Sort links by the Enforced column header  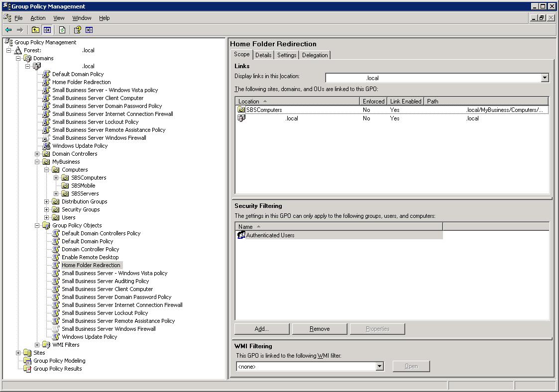click(x=373, y=101)
